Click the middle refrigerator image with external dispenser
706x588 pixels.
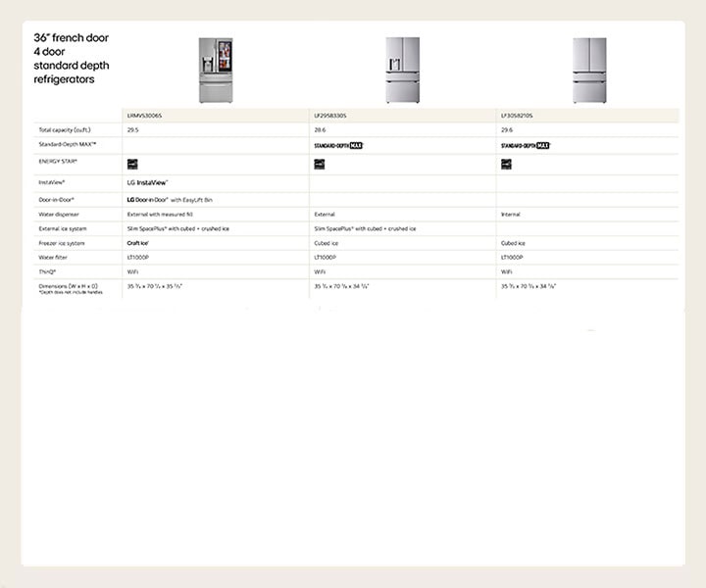(403, 71)
